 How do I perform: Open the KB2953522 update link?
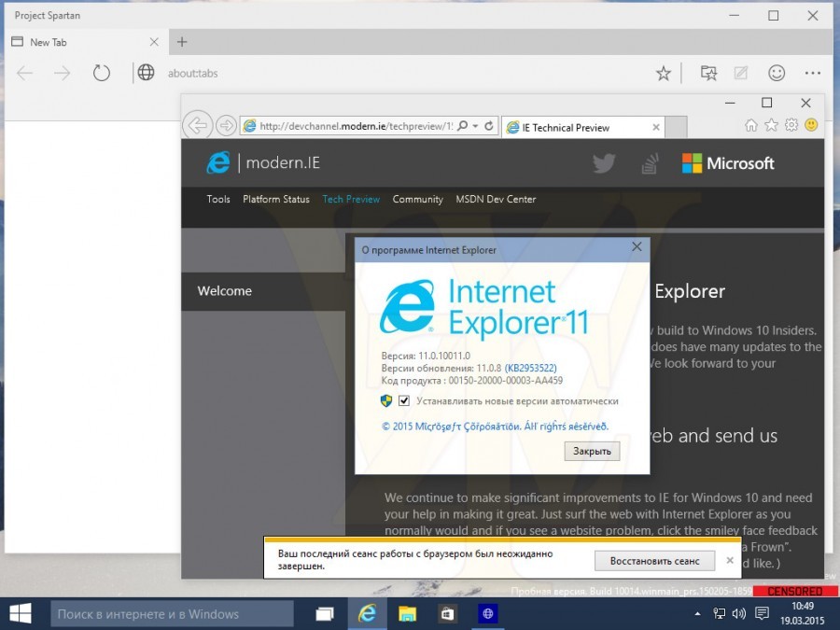531,368
